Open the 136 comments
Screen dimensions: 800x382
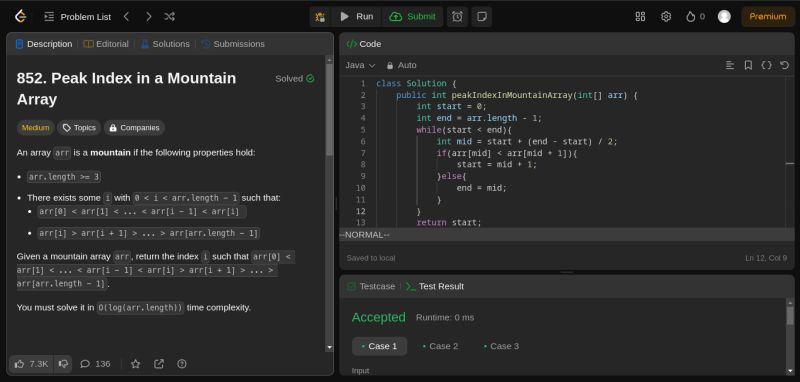(x=95, y=364)
